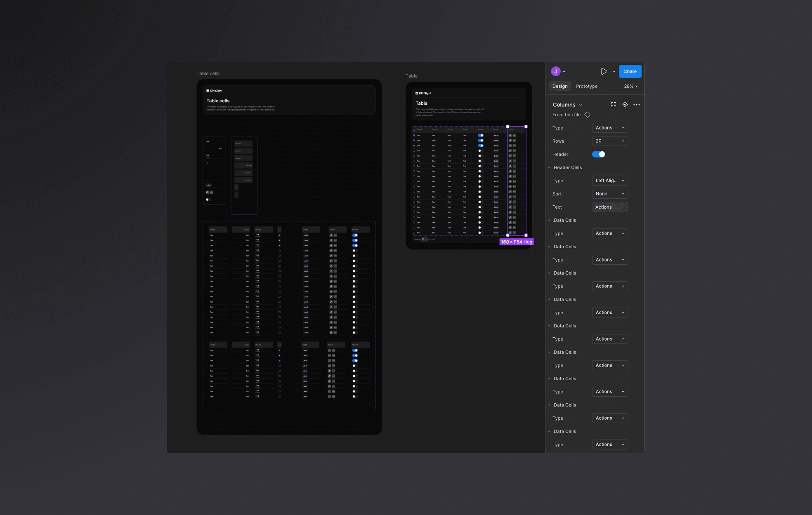Screen dimensions: 812x515
Task: Click the multi-edit grid icon next to Columns
Action: [x=614, y=105]
